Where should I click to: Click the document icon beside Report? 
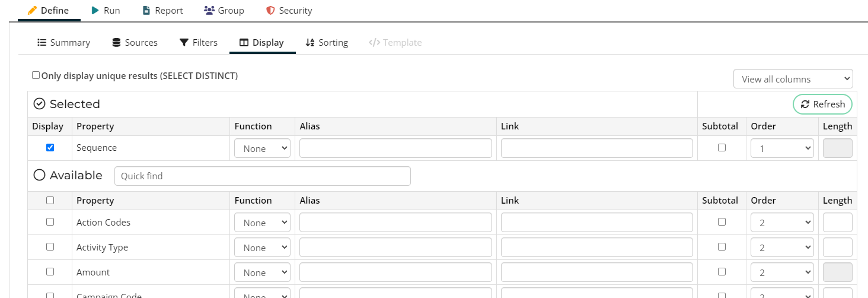[146, 11]
